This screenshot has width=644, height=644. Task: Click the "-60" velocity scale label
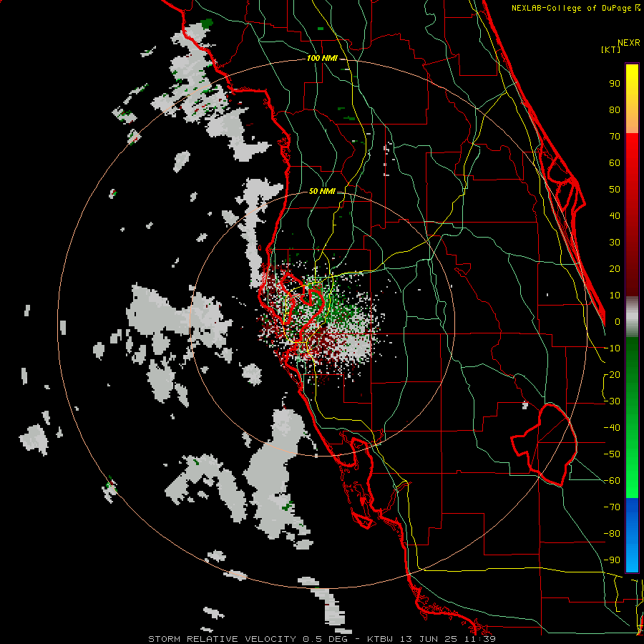(612, 481)
